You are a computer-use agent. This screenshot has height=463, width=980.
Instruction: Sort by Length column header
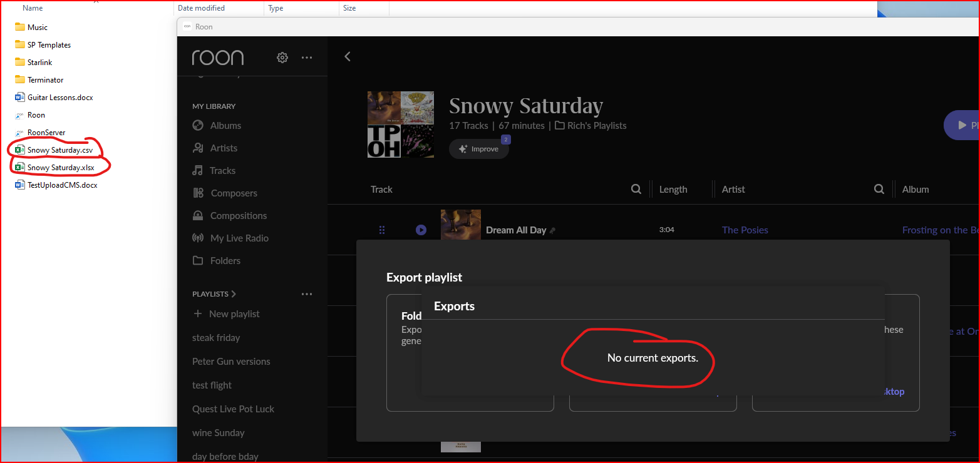[x=673, y=189]
